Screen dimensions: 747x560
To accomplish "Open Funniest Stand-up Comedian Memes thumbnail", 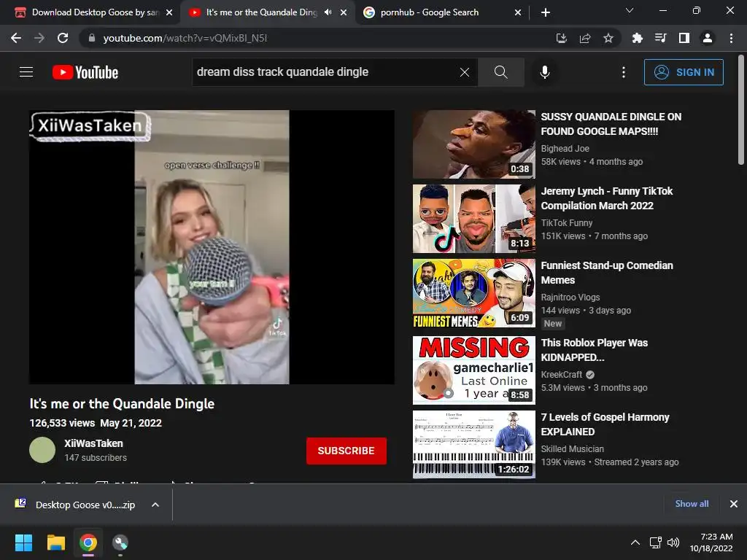I will click(x=474, y=293).
